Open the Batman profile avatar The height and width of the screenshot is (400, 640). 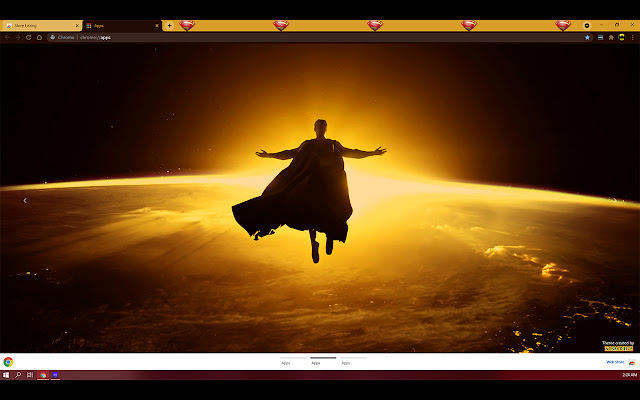tap(621, 37)
